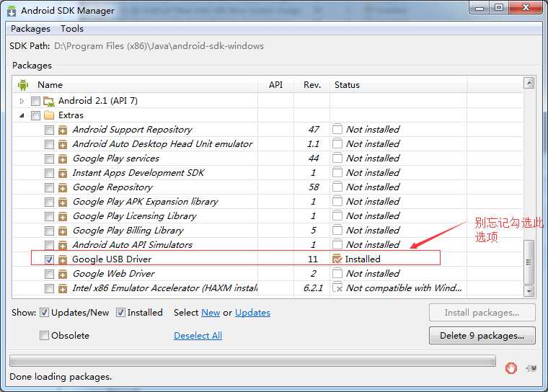
Task: Open the Tools menu
Action: 72,29
